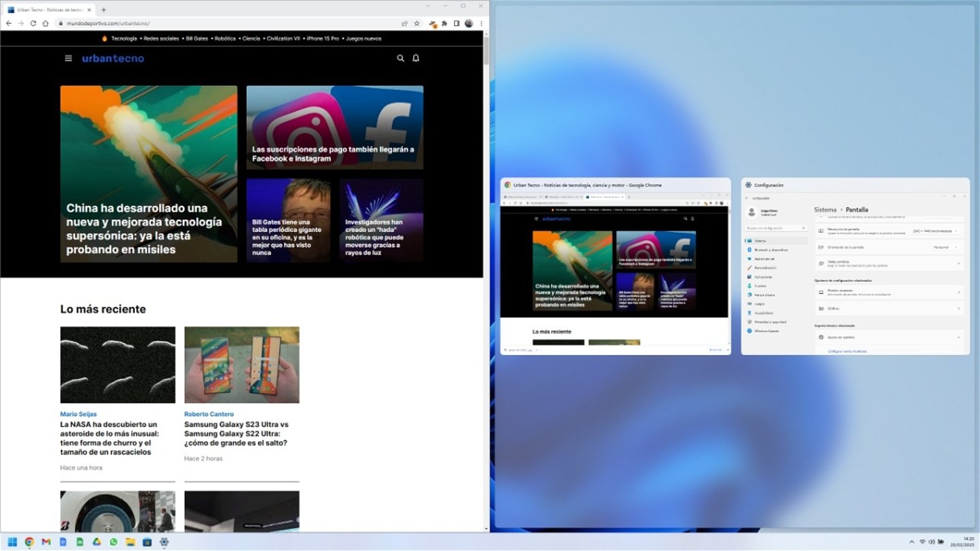Click Samsung Galaxy S23 Ultra vs S22 headline

coord(236,433)
